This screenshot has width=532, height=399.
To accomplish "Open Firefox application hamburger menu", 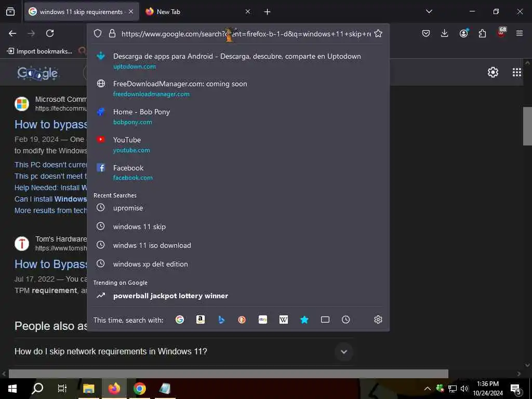I will 520,33.
